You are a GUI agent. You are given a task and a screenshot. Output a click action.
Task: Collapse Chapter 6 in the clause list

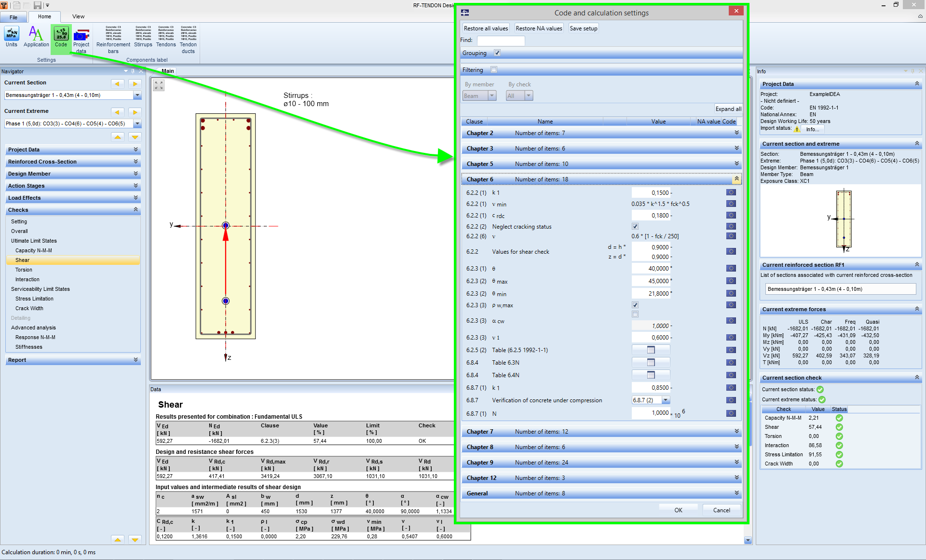[x=736, y=179]
